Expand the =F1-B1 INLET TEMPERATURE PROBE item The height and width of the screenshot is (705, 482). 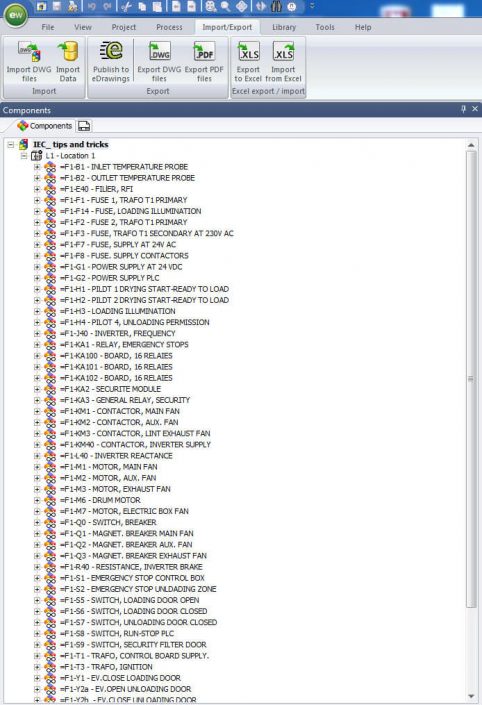click(x=37, y=167)
